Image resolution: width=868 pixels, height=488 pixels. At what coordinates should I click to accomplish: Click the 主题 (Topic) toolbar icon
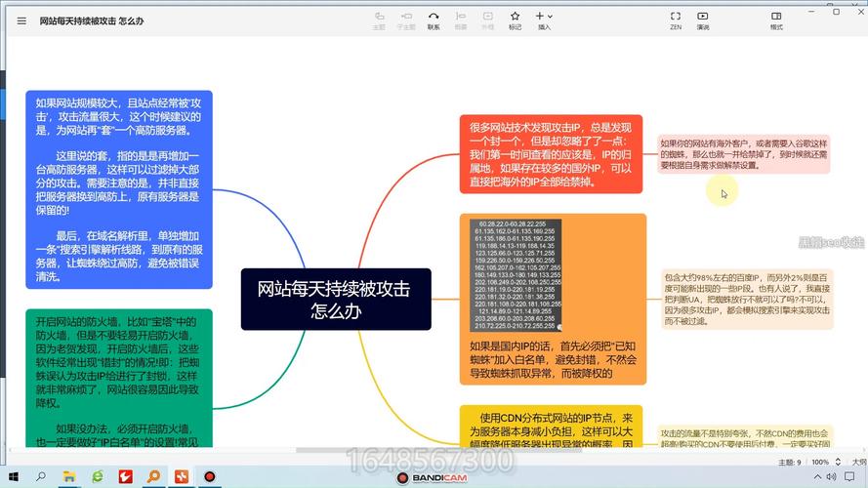coord(379,20)
